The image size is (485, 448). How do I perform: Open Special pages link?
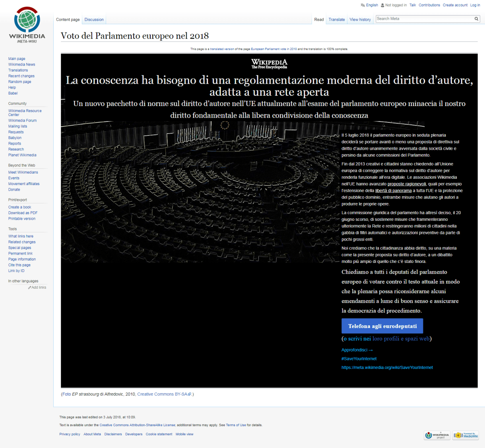click(x=19, y=248)
